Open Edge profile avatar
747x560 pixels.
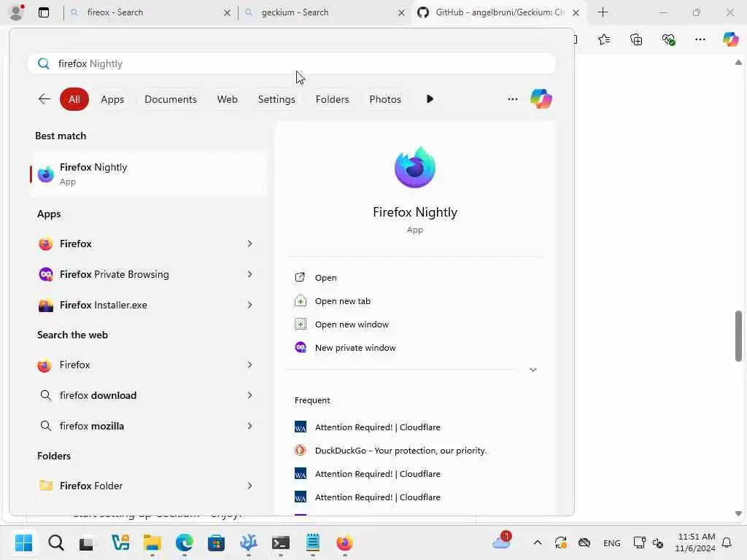(x=18, y=12)
